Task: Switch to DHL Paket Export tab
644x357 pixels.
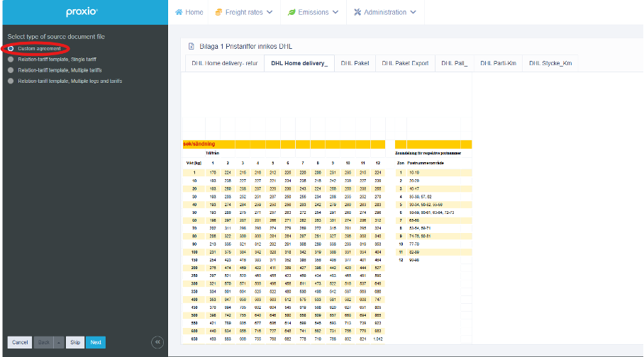Action: pos(405,63)
